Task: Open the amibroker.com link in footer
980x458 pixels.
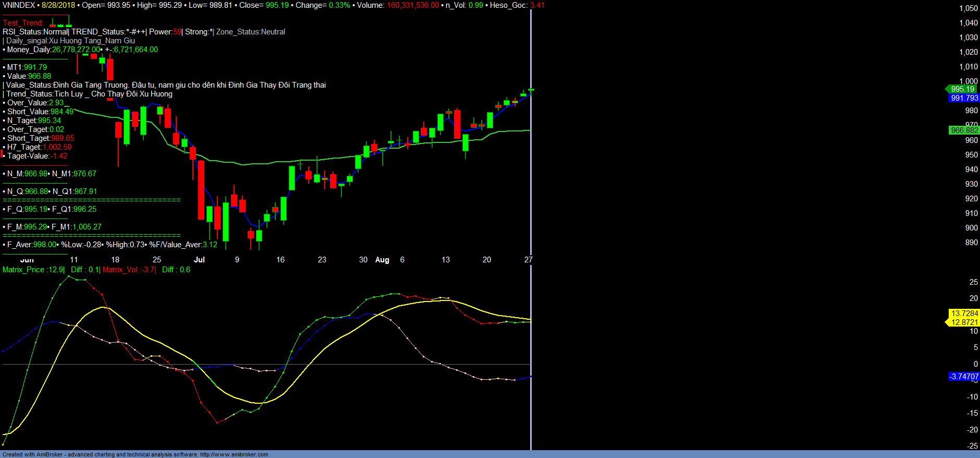Action: point(234,454)
